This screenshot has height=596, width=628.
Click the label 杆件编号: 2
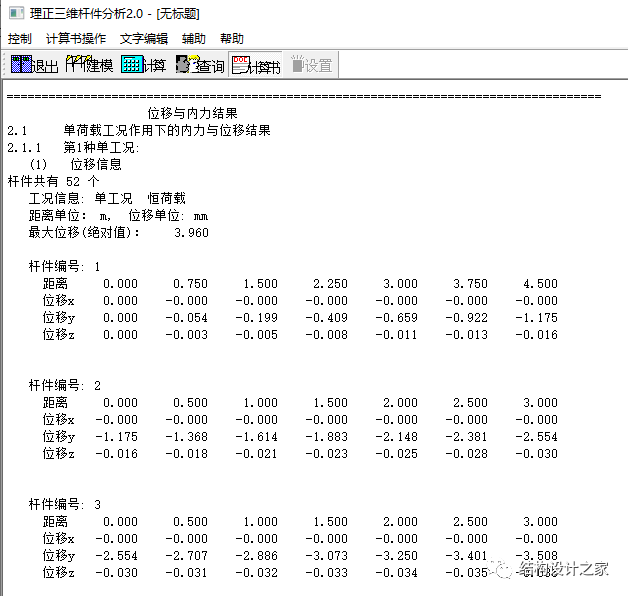pyautogui.click(x=64, y=385)
